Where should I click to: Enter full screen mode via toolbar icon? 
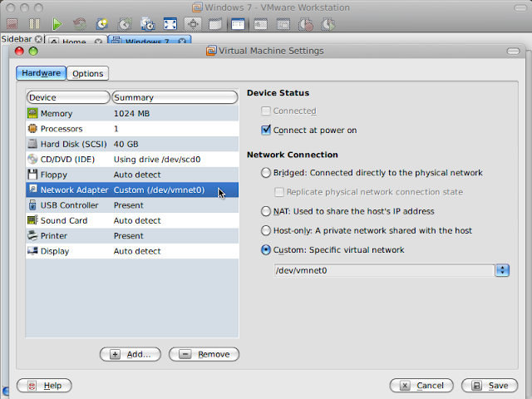(x=170, y=24)
